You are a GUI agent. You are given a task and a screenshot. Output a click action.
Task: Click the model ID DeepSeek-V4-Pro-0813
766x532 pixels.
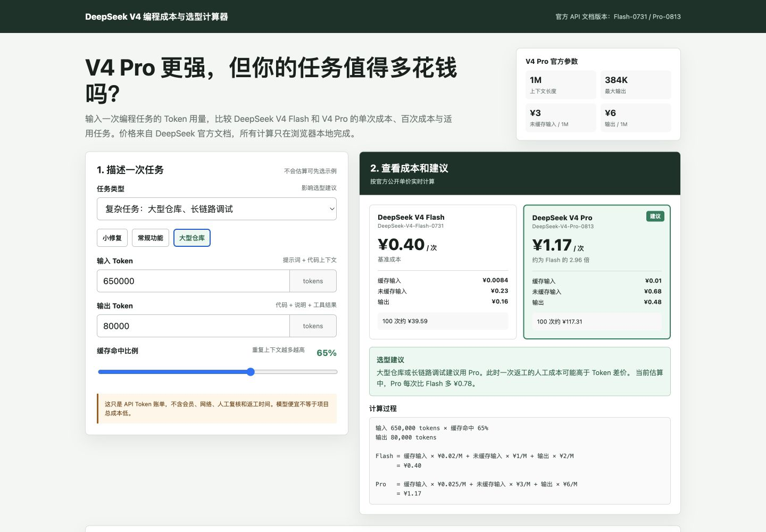click(563, 227)
